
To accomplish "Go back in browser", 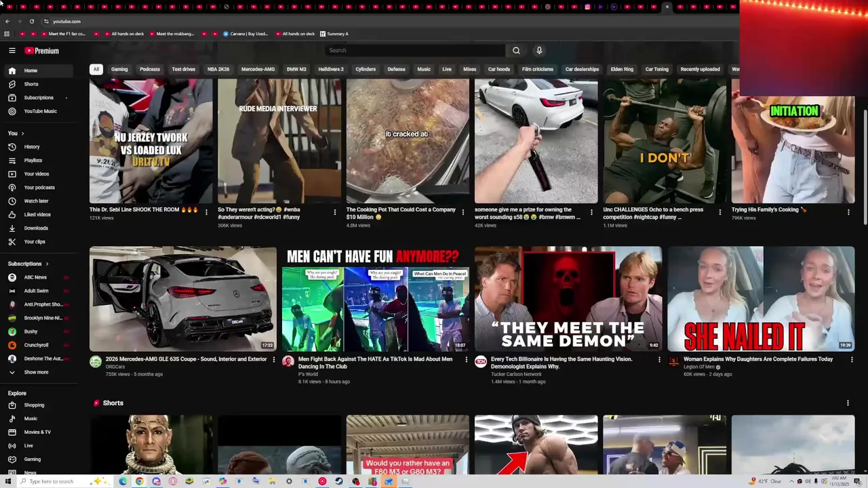I will click(x=7, y=21).
